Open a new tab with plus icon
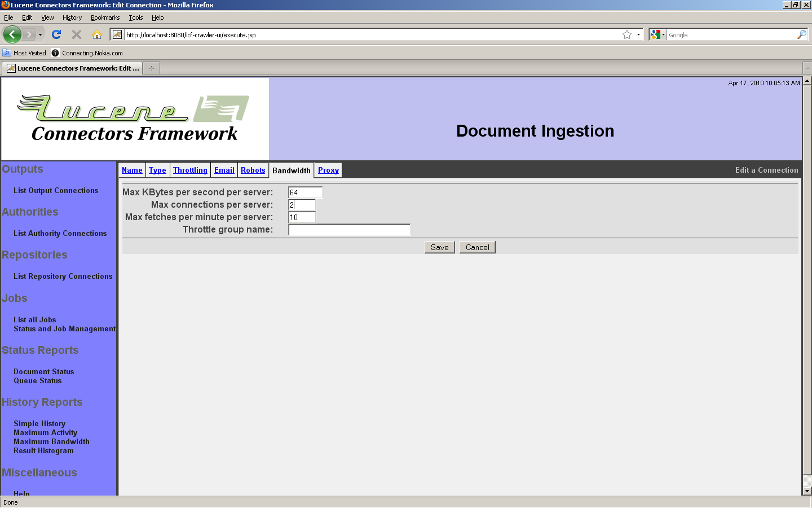The image size is (812, 508). point(151,68)
